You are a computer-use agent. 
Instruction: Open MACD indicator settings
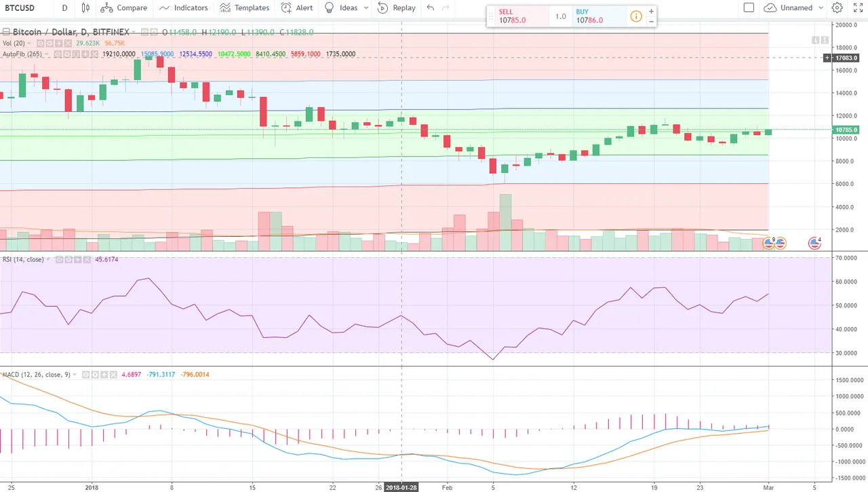click(95, 375)
